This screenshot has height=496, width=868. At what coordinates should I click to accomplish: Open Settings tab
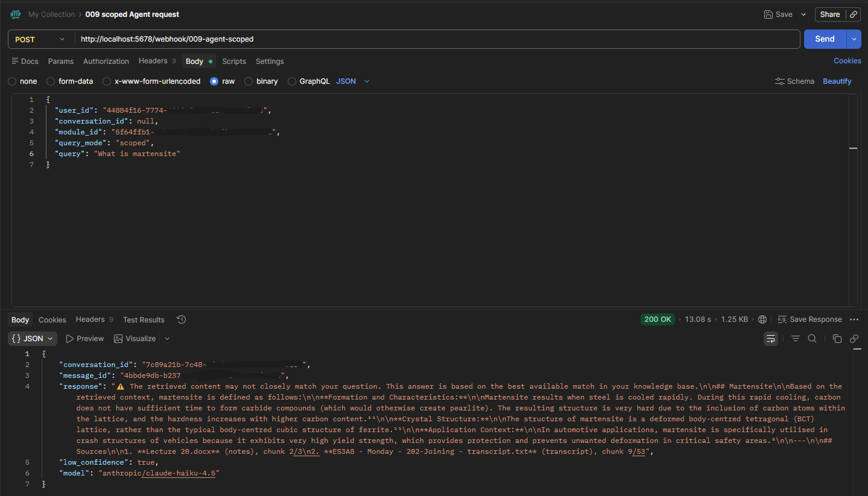pyautogui.click(x=270, y=61)
